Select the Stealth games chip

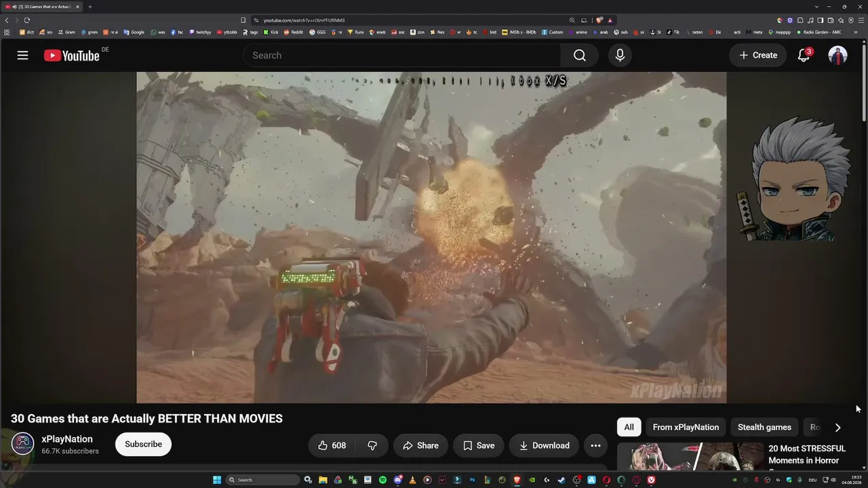point(764,427)
